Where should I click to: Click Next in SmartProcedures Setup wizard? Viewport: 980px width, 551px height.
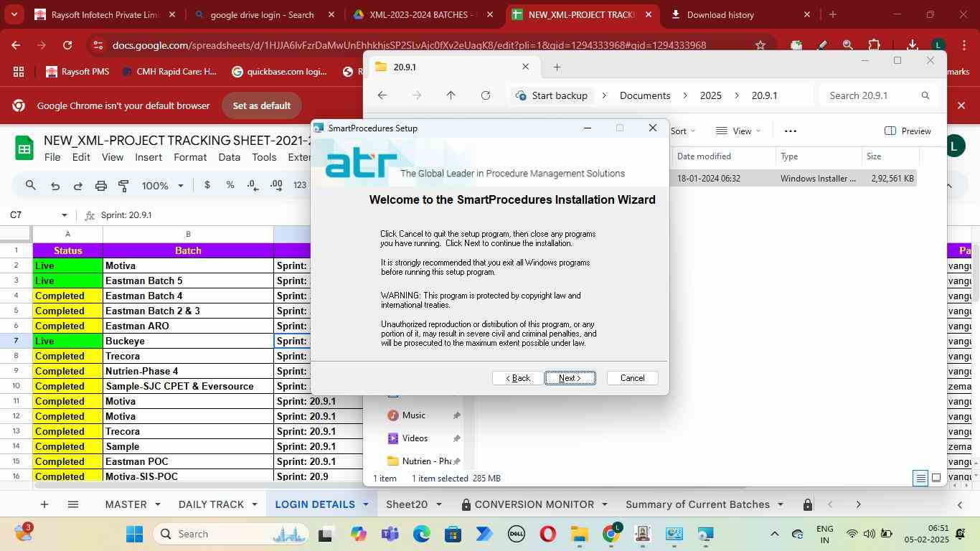(x=570, y=378)
